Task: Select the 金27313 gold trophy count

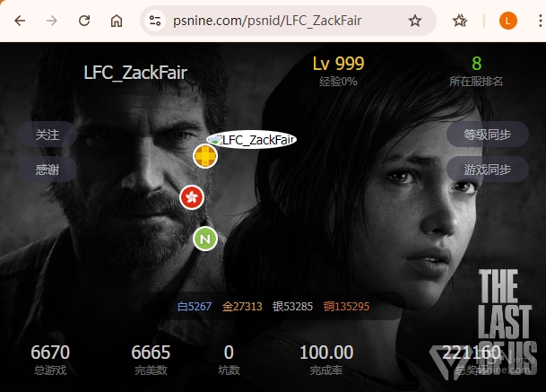Action: (242, 306)
